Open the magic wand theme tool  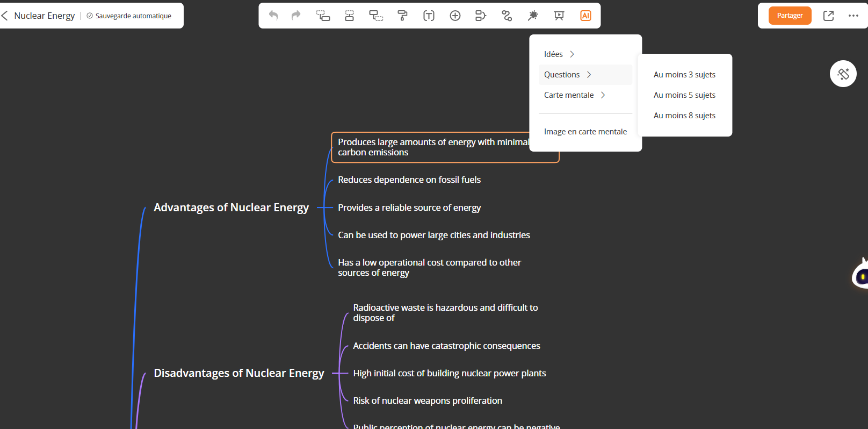click(533, 16)
